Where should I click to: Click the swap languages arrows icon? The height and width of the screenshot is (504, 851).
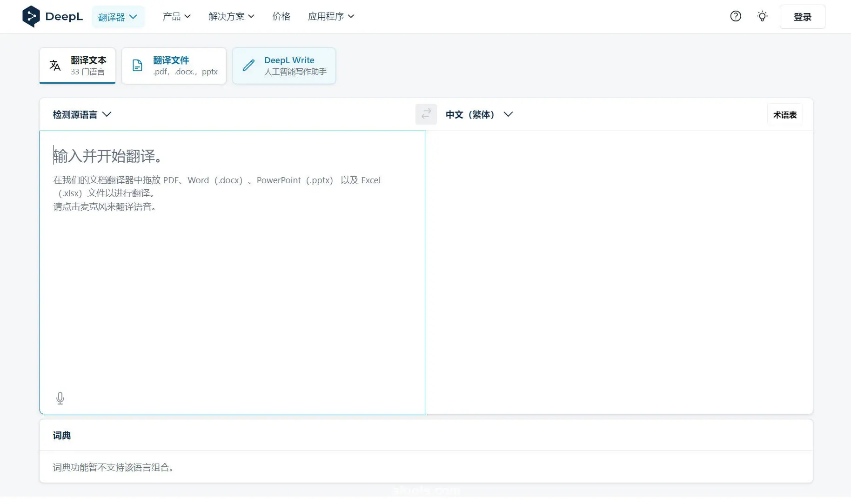click(426, 114)
